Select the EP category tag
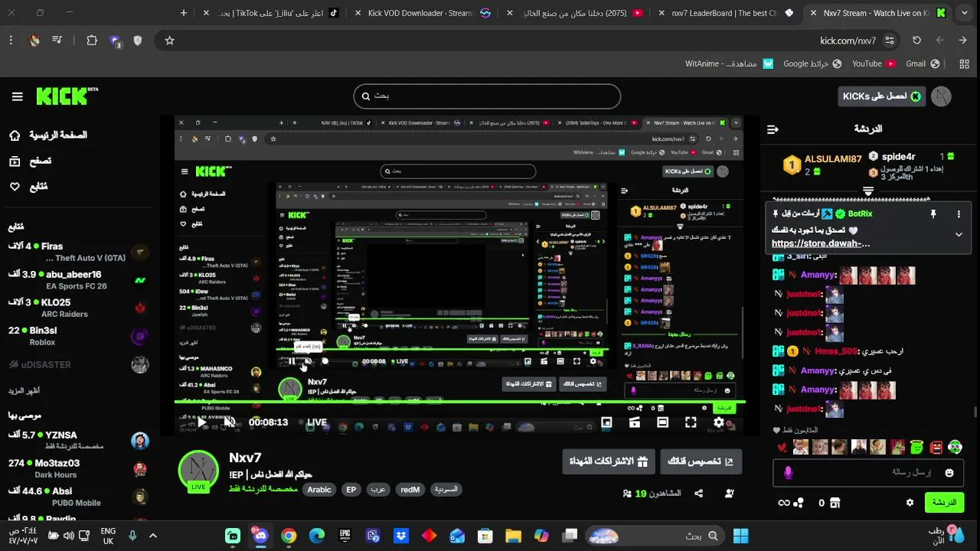The image size is (980, 551). pos(351,490)
